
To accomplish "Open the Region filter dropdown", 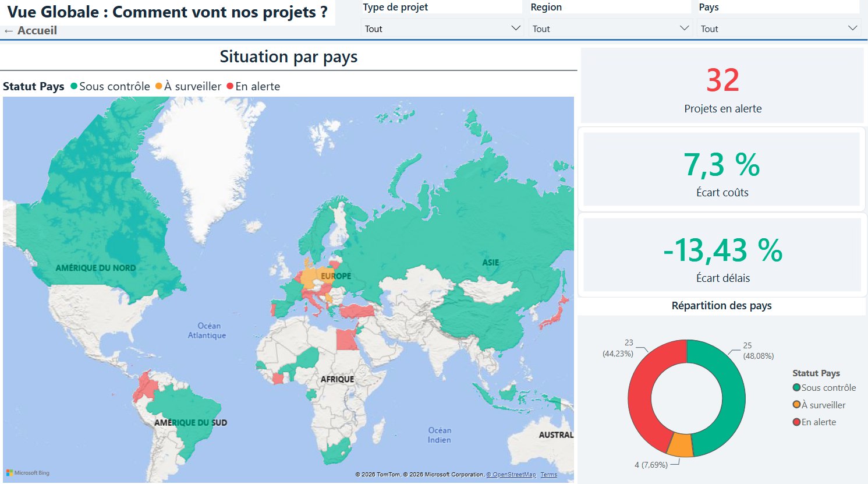I will point(610,29).
